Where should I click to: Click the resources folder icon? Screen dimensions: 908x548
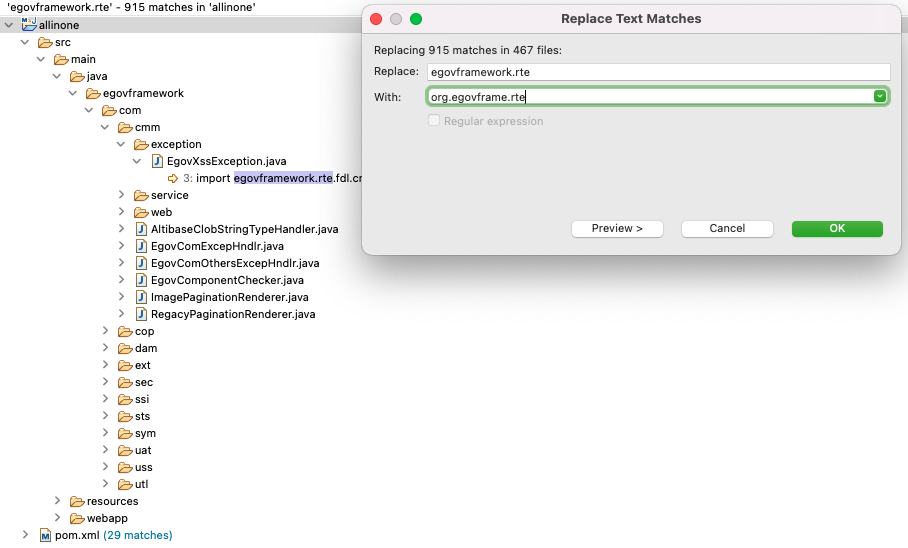(x=77, y=501)
